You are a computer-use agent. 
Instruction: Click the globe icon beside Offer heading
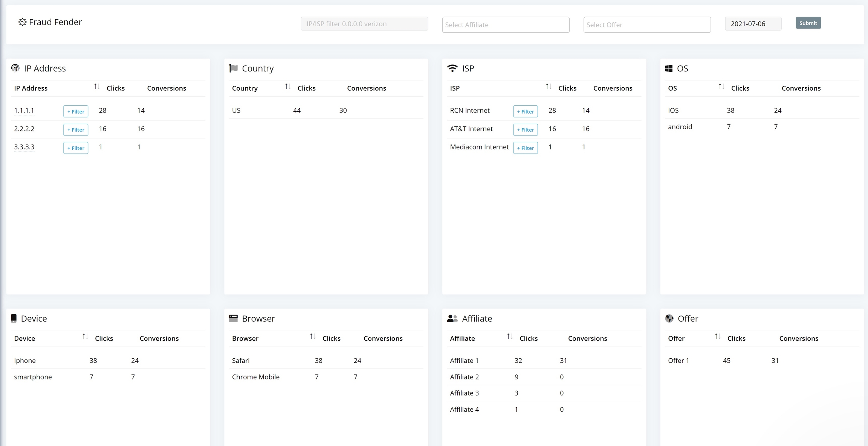(x=669, y=318)
